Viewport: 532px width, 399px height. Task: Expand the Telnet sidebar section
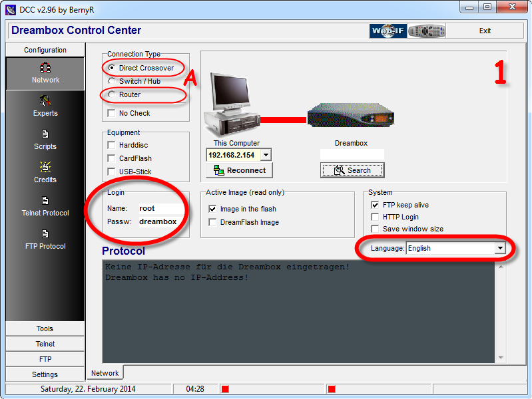45,344
